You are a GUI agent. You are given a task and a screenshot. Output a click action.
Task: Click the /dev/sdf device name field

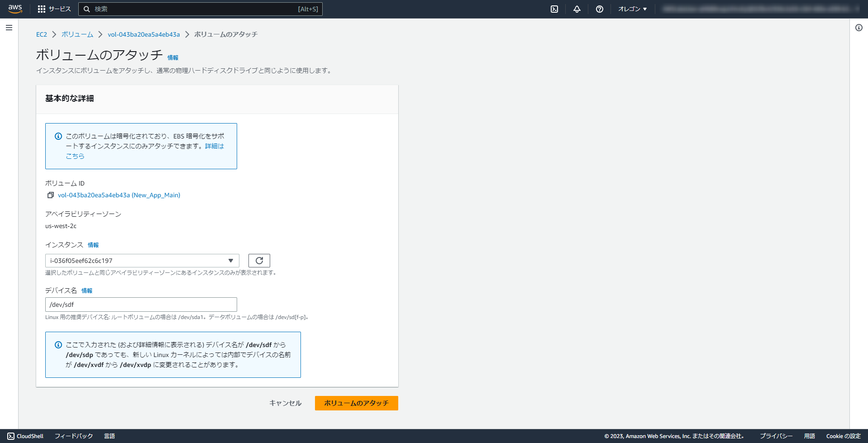pyautogui.click(x=141, y=304)
